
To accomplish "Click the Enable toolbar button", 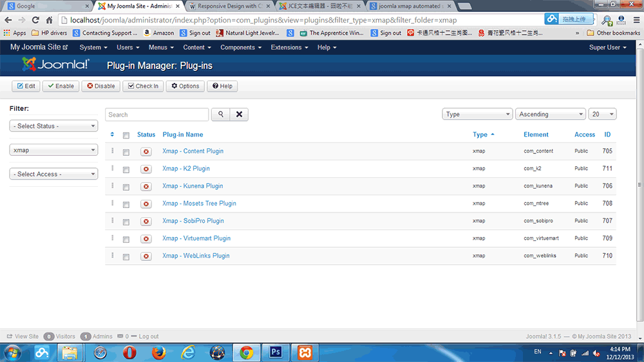I will pyautogui.click(x=61, y=86).
